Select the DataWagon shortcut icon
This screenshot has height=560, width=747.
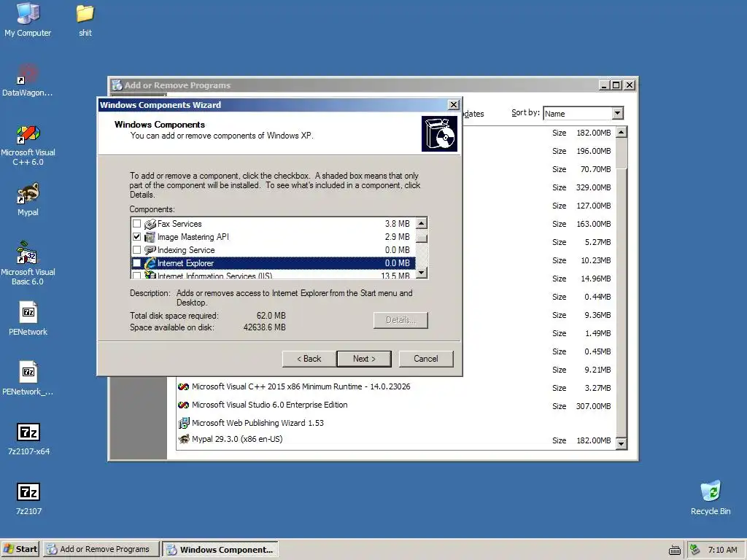coord(28,74)
